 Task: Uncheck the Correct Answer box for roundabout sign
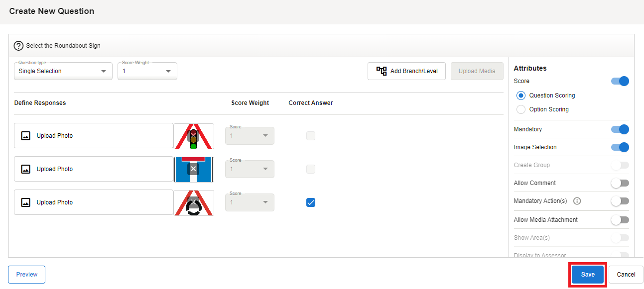tap(311, 202)
